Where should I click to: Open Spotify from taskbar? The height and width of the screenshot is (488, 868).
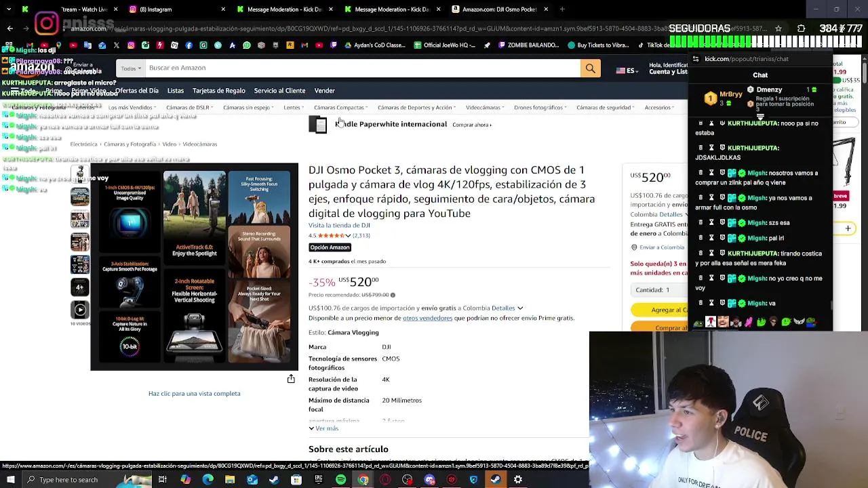pos(340,480)
